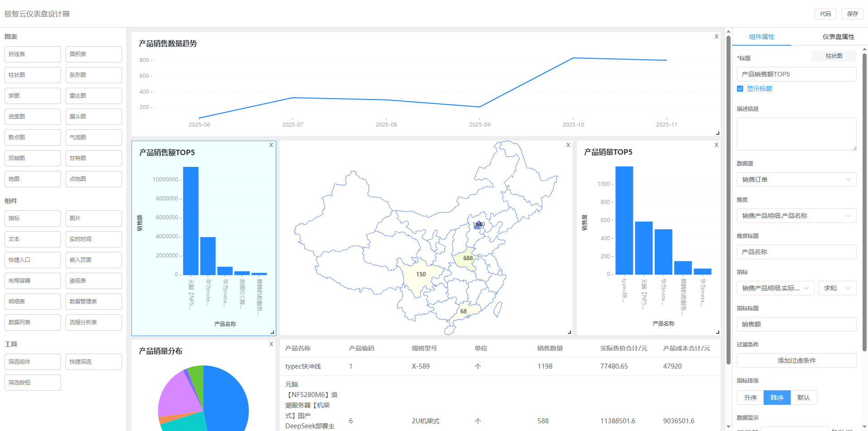Image resolution: width=868 pixels, height=431 pixels.
Task: Close the China map widget
Action: tap(568, 145)
